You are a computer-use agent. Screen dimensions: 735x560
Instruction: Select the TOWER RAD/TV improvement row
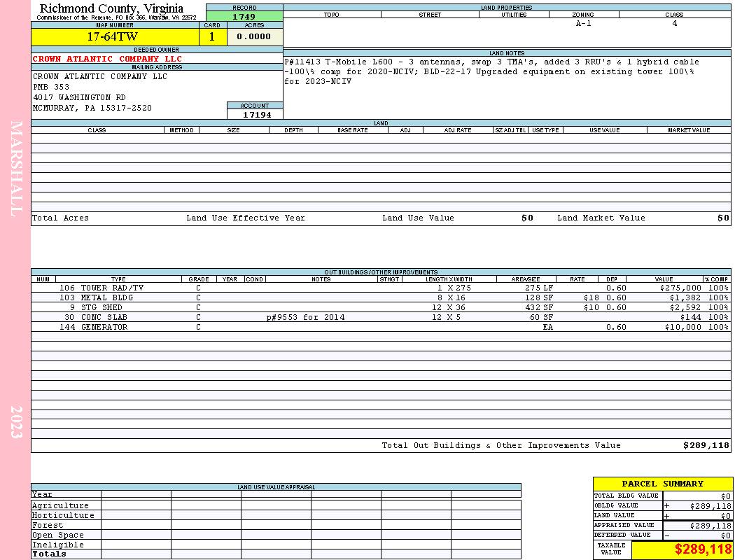pyautogui.click(x=381, y=288)
